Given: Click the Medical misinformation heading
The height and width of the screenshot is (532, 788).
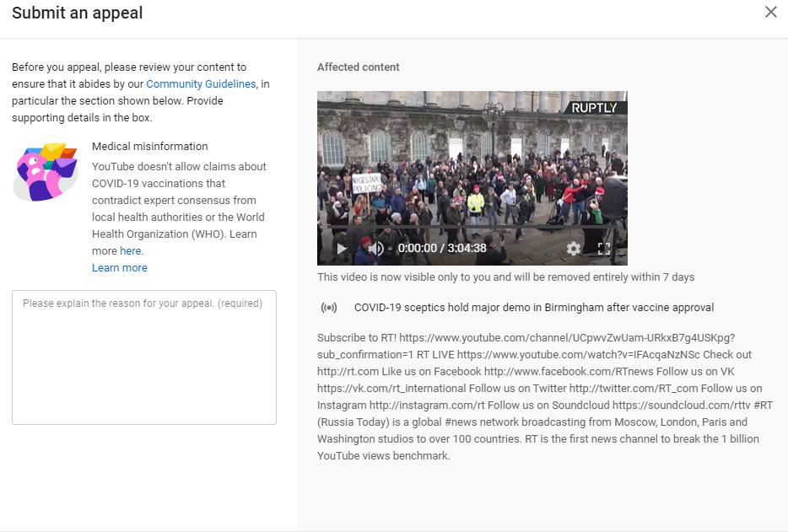Looking at the screenshot, I should (150, 146).
